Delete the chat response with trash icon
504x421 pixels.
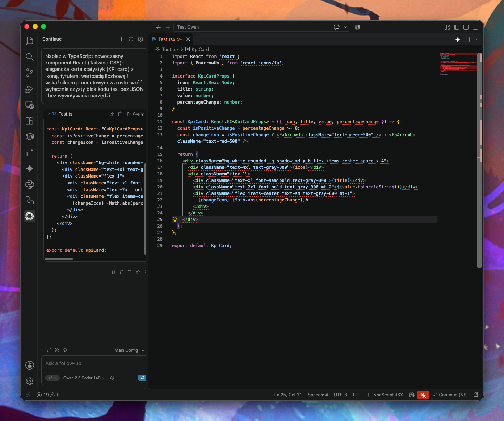[x=122, y=272]
